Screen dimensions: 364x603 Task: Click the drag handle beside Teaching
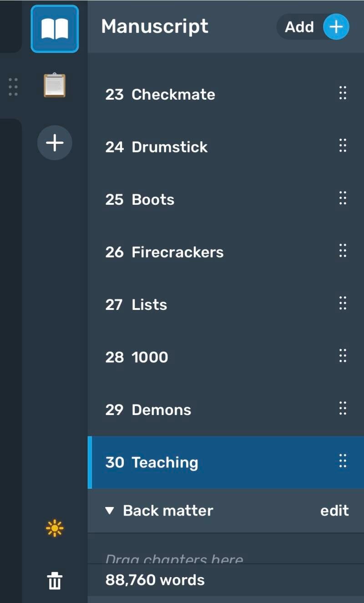tap(343, 461)
